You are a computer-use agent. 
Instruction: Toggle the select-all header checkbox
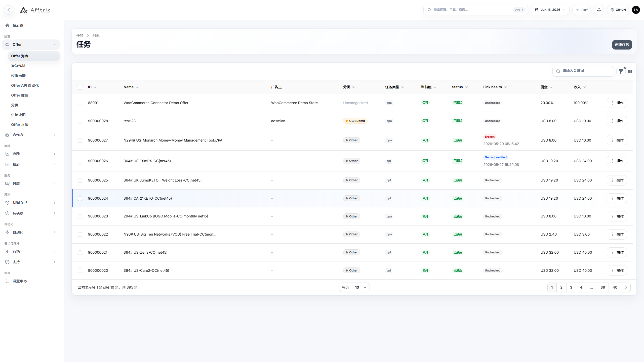pos(80,87)
